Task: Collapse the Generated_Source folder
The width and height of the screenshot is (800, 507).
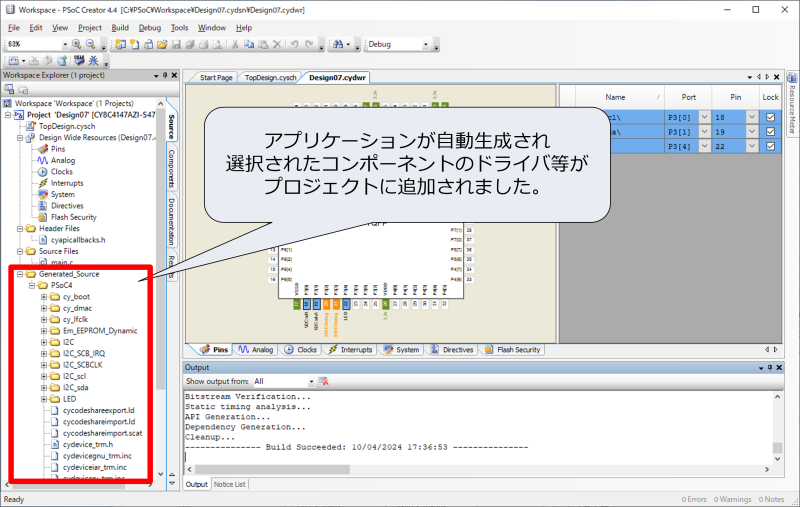Action: pyautogui.click(x=20, y=274)
